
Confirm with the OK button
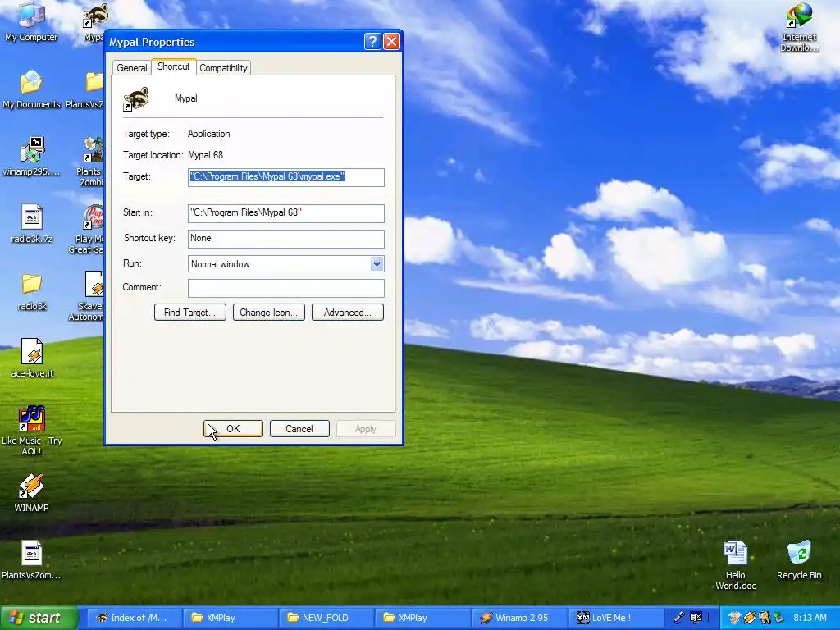pyautogui.click(x=233, y=428)
